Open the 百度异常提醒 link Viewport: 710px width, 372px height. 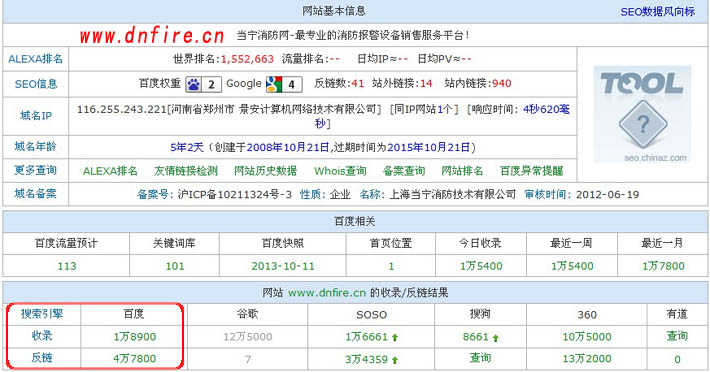532,171
